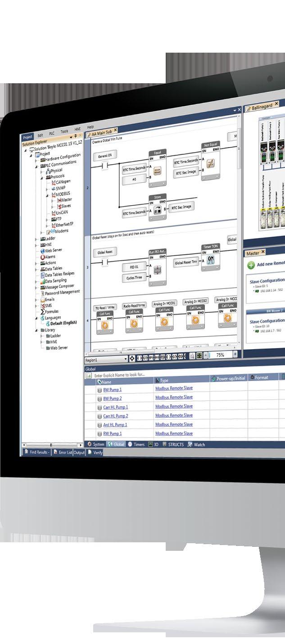Open the Region1 dropdown
285x644 pixels.
click(126, 359)
